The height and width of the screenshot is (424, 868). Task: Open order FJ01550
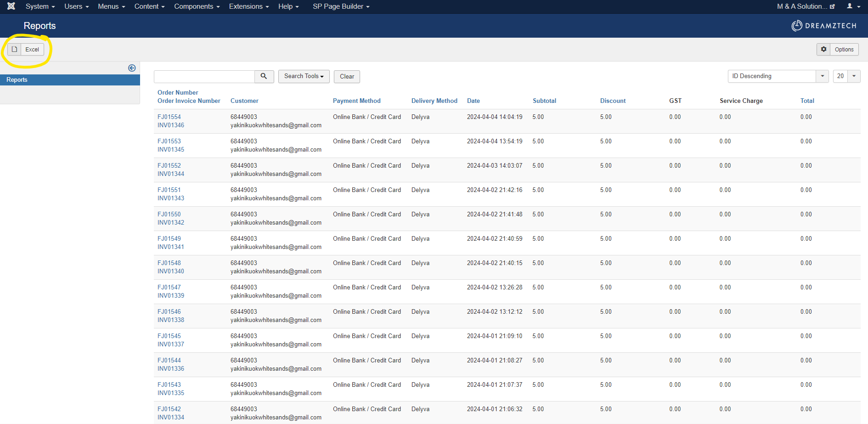click(169, 214)
